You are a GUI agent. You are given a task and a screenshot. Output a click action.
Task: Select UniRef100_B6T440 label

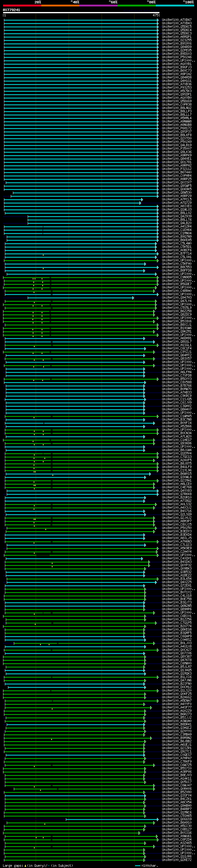[177, 172]
